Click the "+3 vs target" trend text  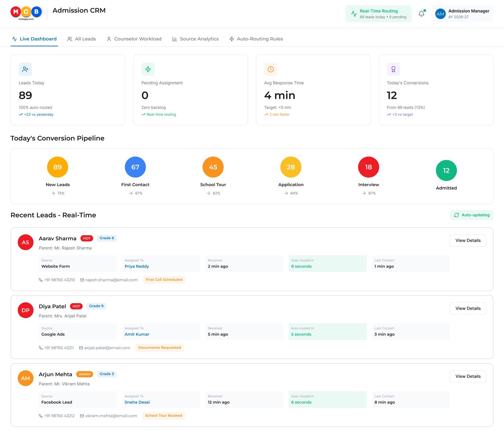403,115
